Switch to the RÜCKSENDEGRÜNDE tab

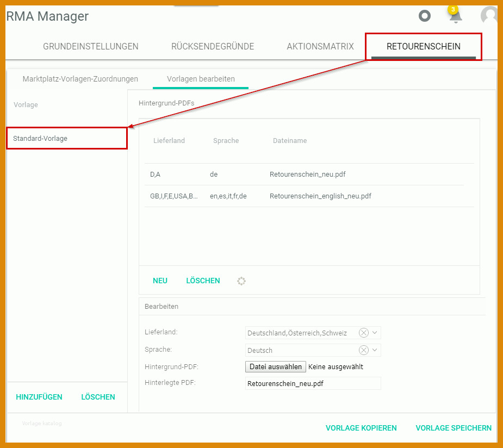tap(213, 47)
